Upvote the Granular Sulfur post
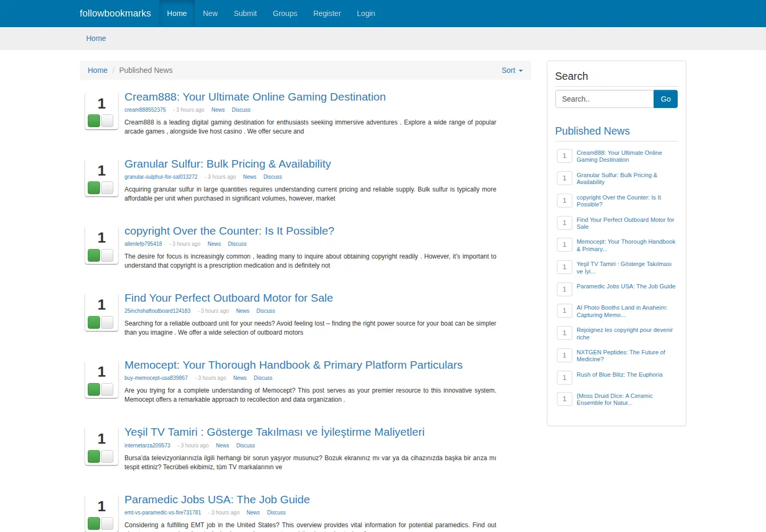 (x=94, y=188)
